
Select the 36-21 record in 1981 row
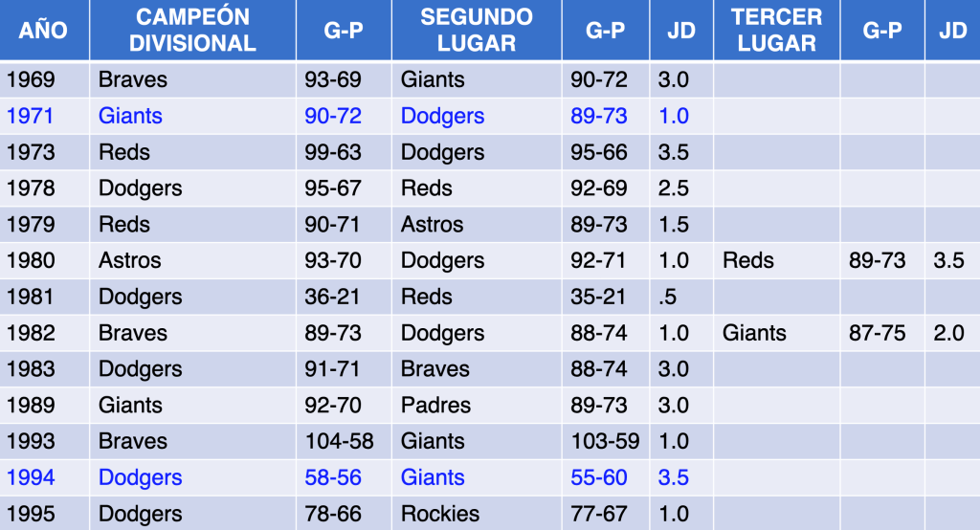(x=332, y=297)
